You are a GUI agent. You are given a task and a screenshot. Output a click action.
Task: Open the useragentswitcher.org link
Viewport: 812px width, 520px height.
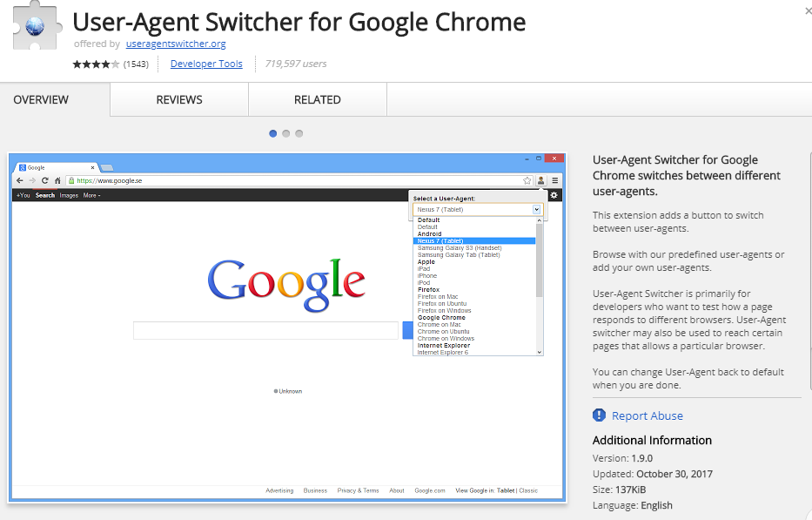(175, 44)
